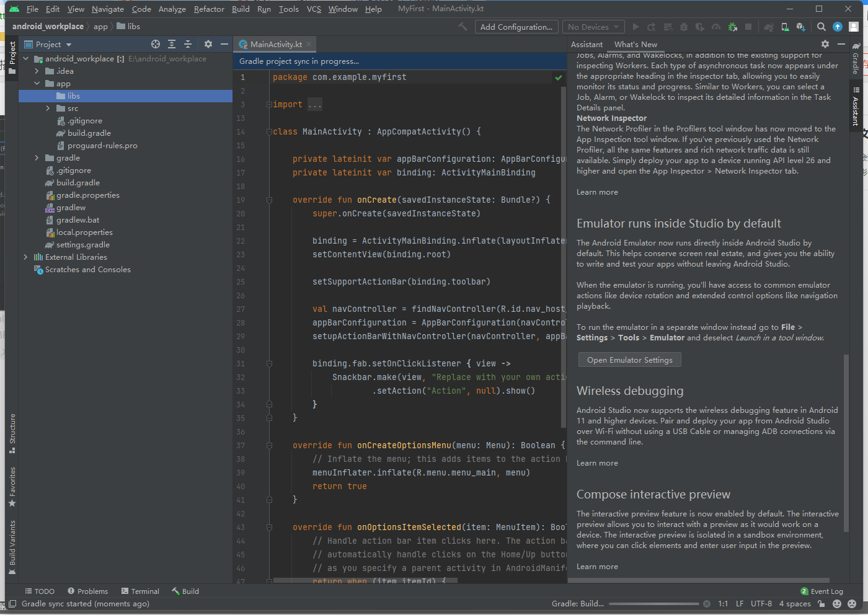Click the 4 spaces indent indicator

click(x=795, y=603)
